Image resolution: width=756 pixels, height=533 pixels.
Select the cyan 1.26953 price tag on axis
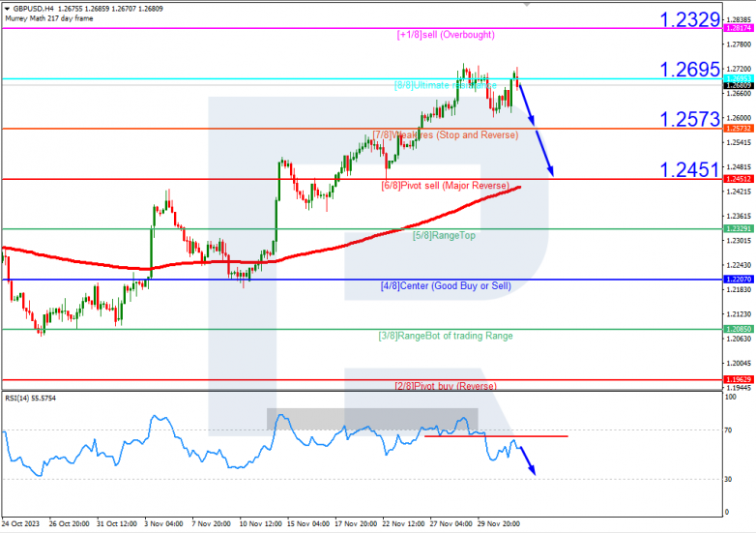(x=739, y=78)
